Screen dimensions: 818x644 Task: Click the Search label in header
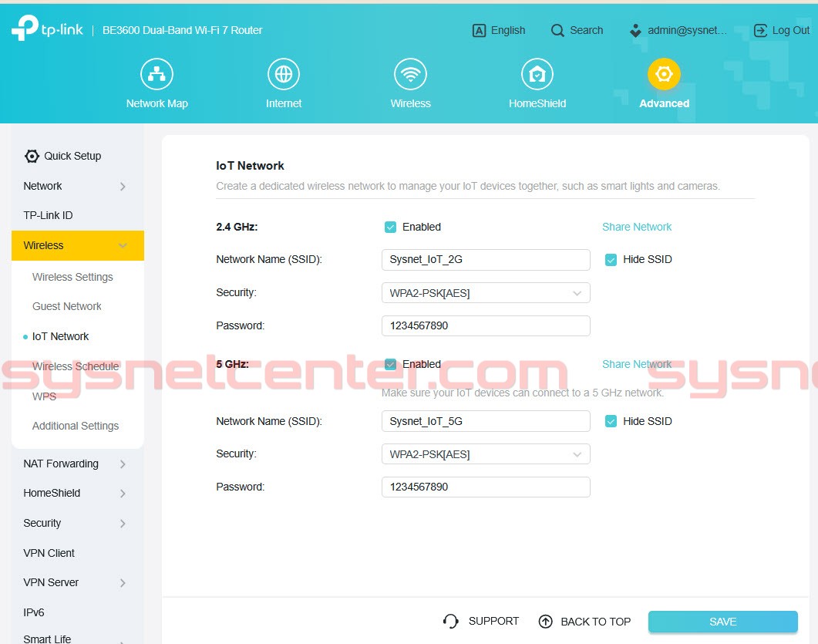587,30
